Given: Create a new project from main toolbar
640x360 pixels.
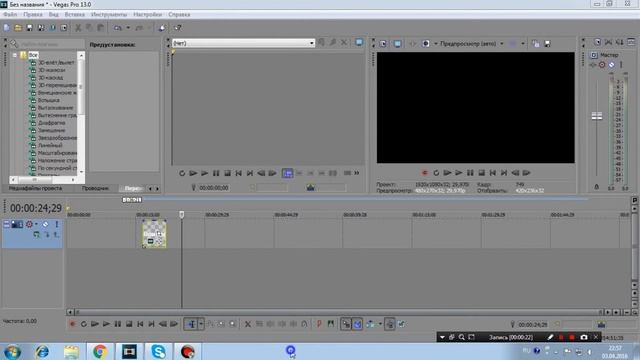Looking at the screenshot, I should (x=7, y=28).
